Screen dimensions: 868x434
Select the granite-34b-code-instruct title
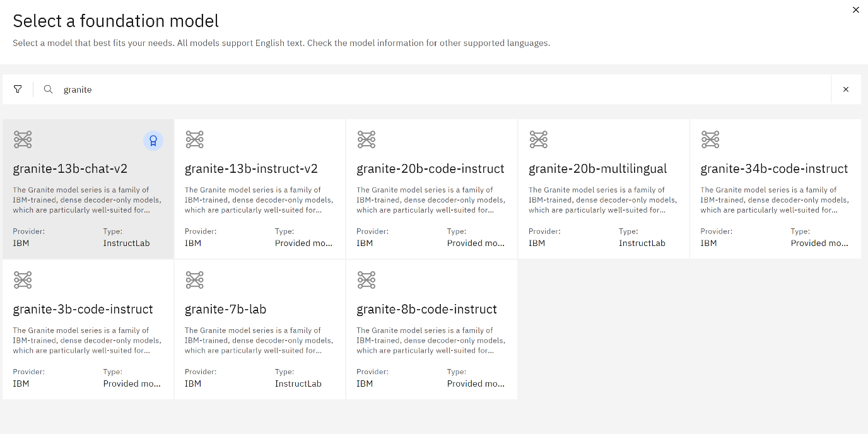(x=775, y=169)
